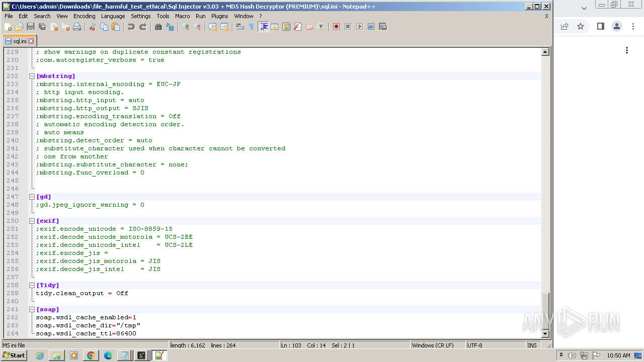Toggle synchronize vertical scrolling icon

[213, 27]
